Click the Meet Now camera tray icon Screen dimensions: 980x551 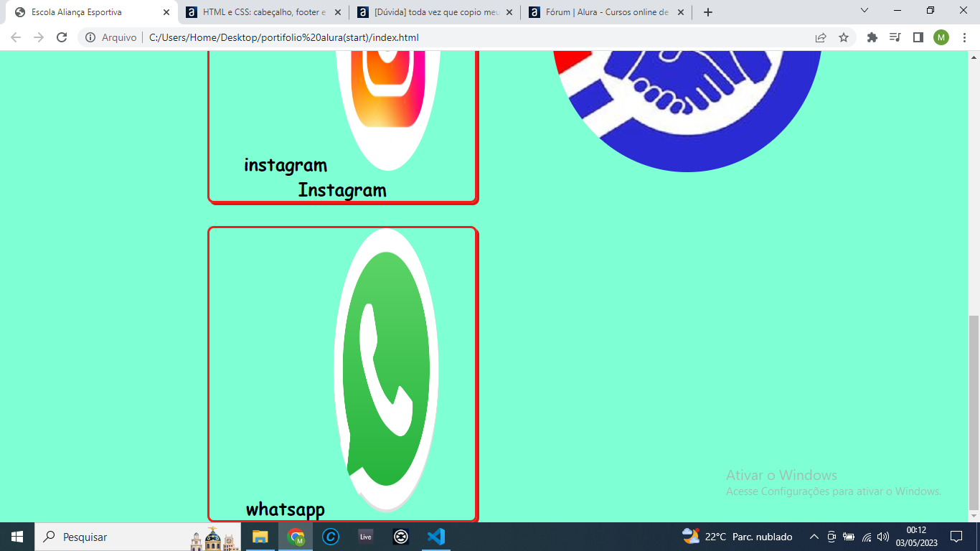[831, 537]
